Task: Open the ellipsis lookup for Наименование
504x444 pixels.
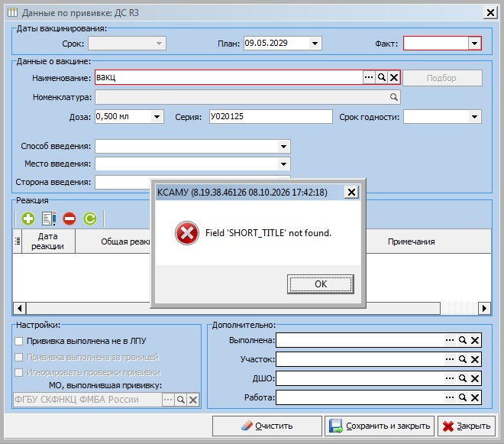Action: (369, 77)
